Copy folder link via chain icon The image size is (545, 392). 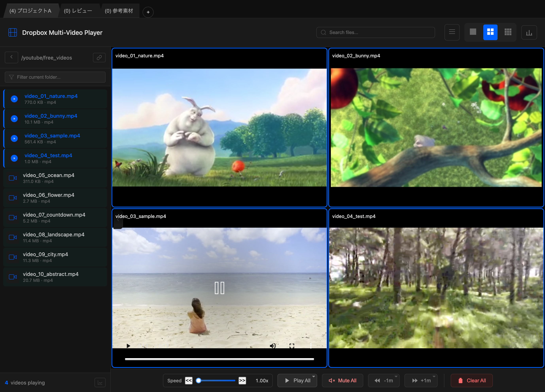point(99,57)
